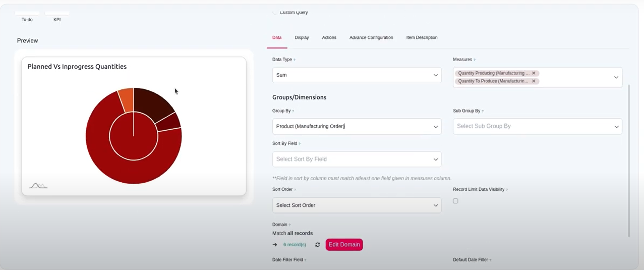The image size is (644, 270).
Task: Open the Advance Configuration tab
Action: [371, 38]
